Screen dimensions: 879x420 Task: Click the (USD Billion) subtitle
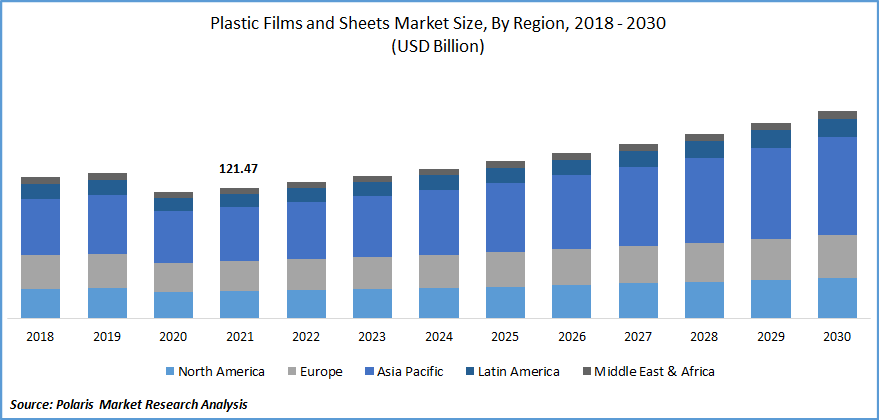point(437,47)
